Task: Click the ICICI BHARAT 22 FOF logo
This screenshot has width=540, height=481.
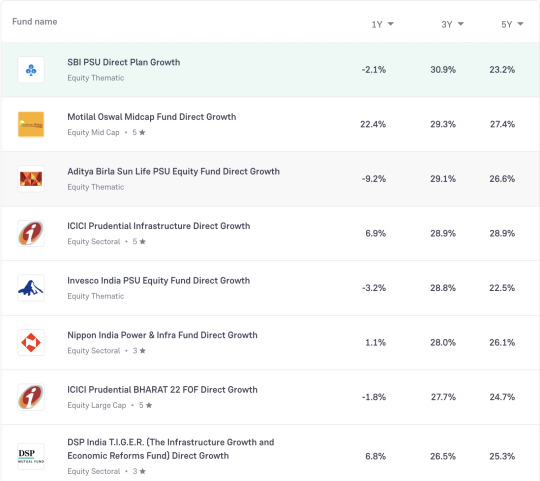Action: pyautogui.click(x=31, y=397)
